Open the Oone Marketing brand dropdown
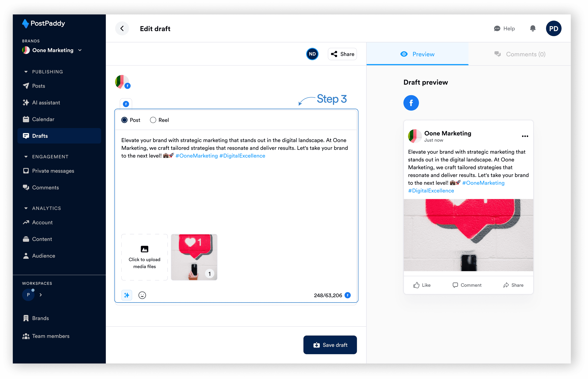This screenshot has width=588, height=379. coord(80,50)
